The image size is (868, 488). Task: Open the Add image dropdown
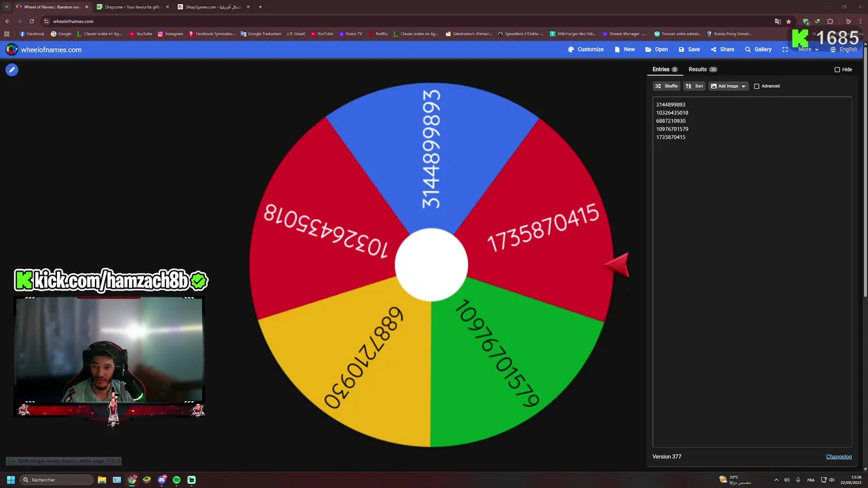pos(728,86)
